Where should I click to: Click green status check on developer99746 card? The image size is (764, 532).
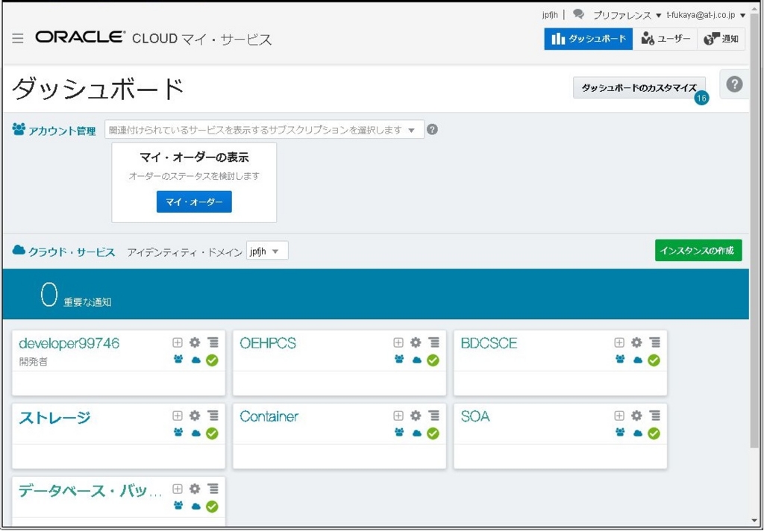[x=212, y=360]
